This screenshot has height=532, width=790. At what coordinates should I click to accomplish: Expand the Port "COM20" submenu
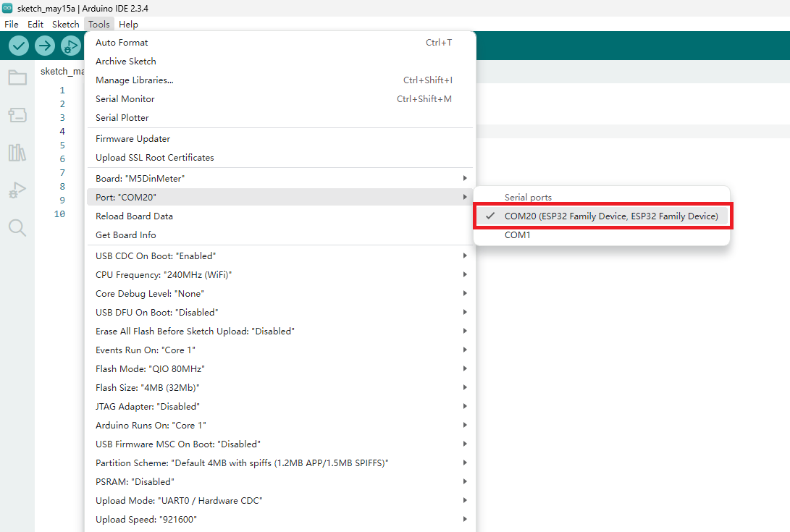pyautogui.click(x=280, y=197)
